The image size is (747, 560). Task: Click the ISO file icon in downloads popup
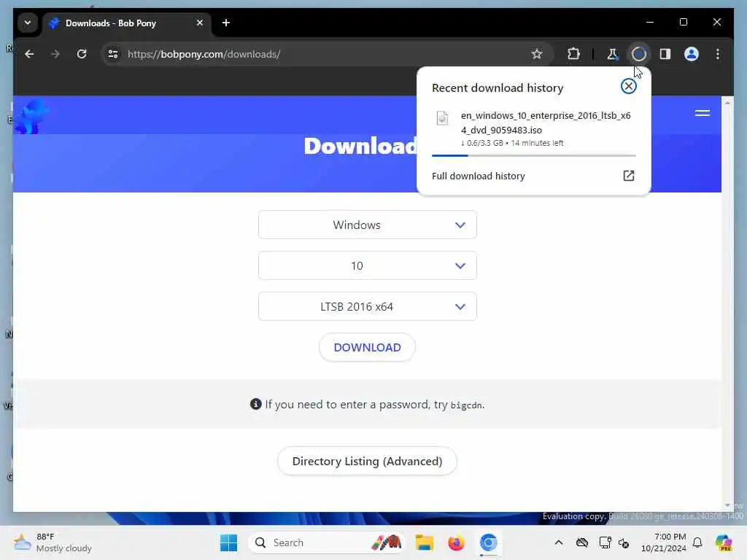[x=442, y=117]
